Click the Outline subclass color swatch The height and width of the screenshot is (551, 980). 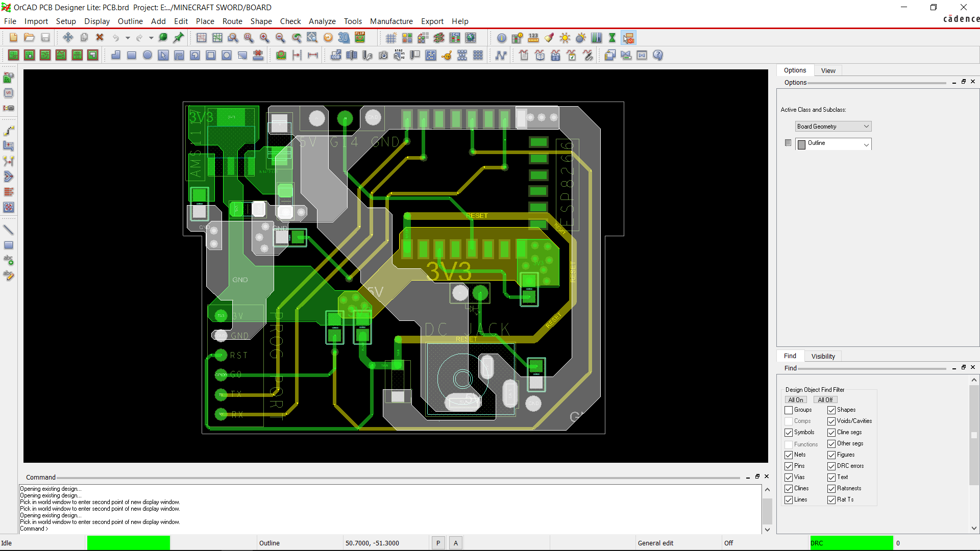(x=801, y=144)
